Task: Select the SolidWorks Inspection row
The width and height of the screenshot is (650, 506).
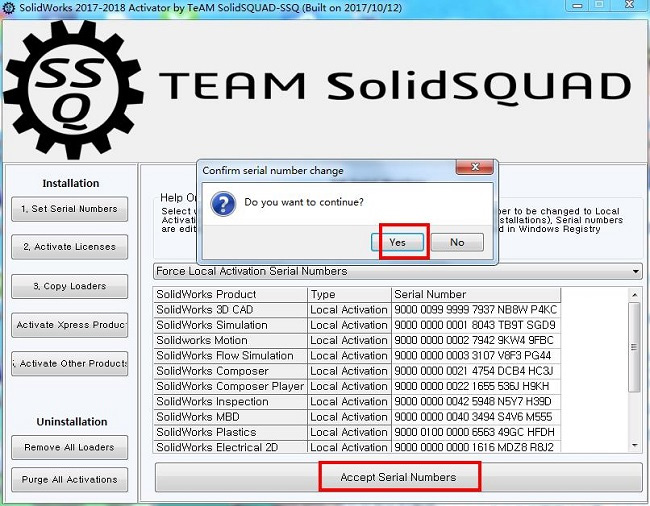Action: tap(357, 402)
